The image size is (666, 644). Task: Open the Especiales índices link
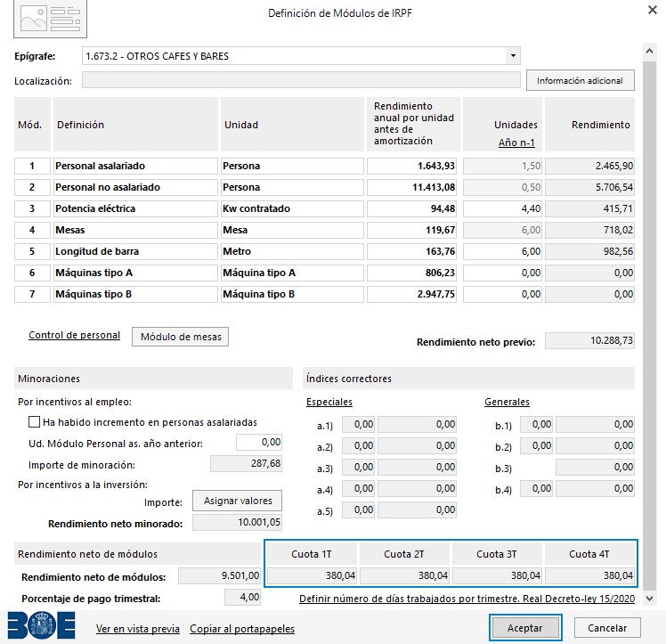(329, 402)
